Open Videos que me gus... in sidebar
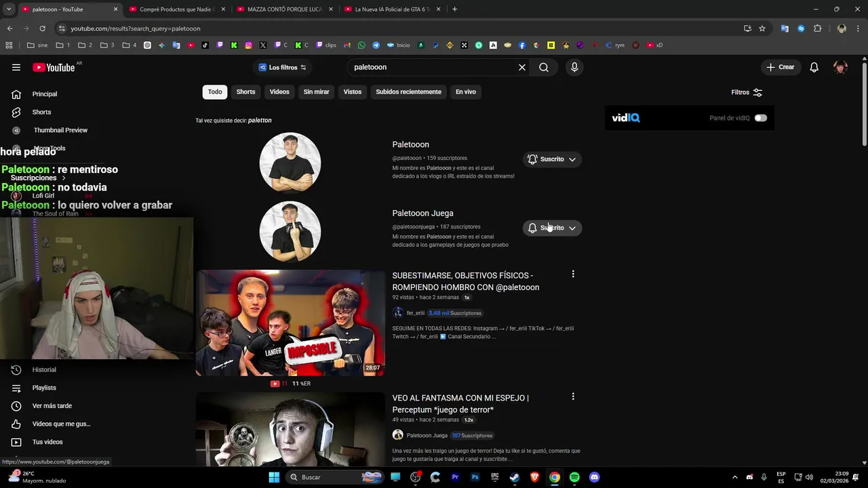868x488 pixels. [x=61, y=424]
